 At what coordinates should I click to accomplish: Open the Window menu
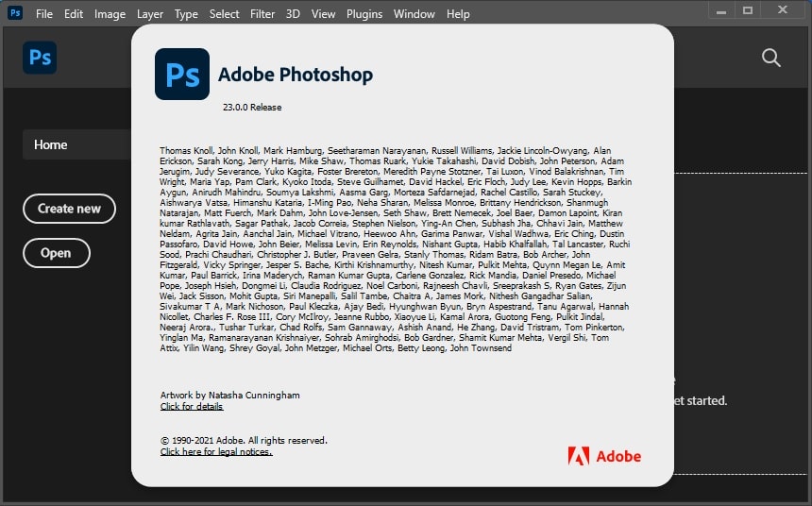[x=414, y=14]
